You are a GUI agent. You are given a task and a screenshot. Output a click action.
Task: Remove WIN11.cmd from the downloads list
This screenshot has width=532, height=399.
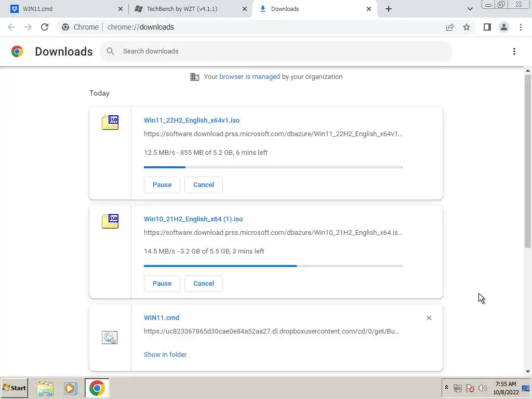pos(429,318)
